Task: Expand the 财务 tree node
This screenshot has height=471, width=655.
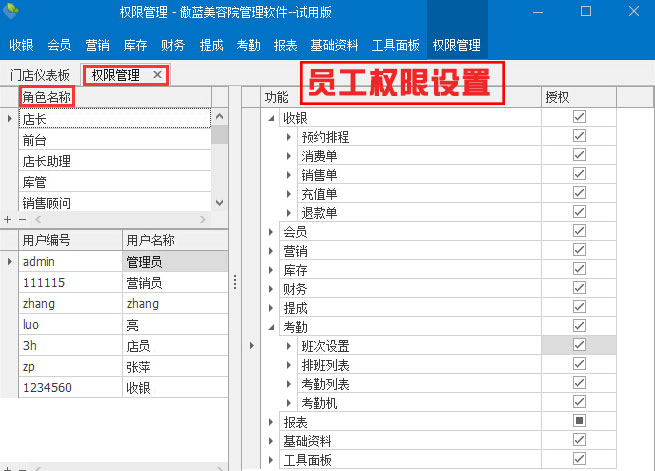Action: coord(271,288)
